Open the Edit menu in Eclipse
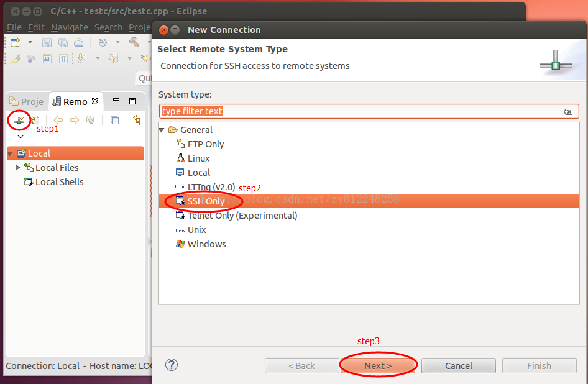 36,27
